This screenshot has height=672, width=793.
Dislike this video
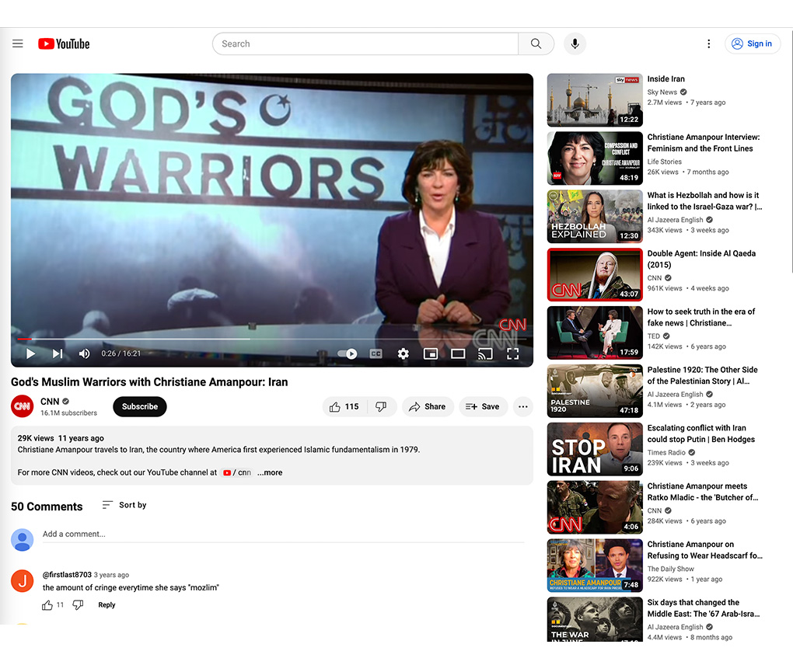click(x=381, y=407)
